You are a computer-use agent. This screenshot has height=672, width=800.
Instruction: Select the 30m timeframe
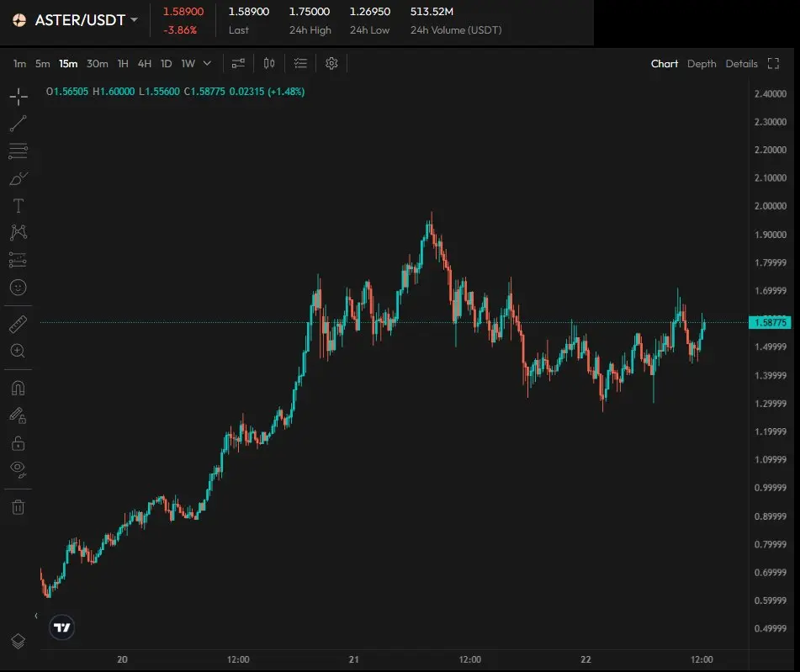coord(97,64)
